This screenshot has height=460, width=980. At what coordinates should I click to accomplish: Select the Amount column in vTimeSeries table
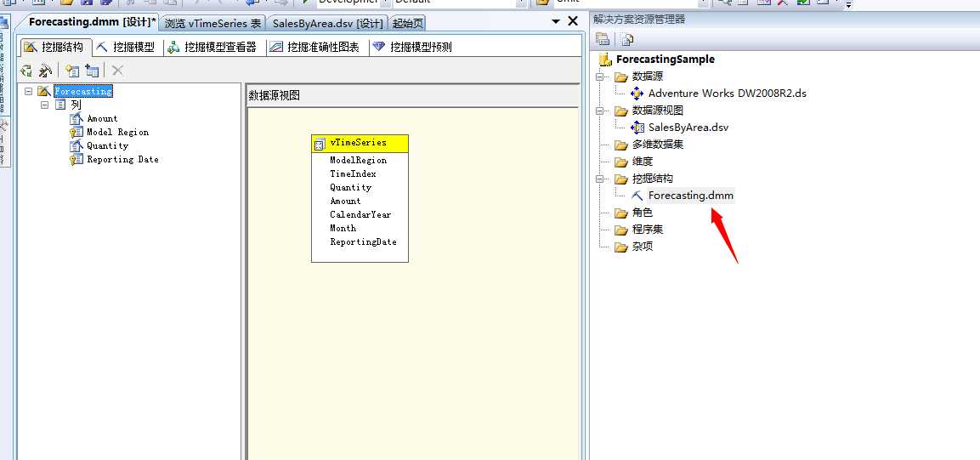pyautogui.click(x=345, y=202)
